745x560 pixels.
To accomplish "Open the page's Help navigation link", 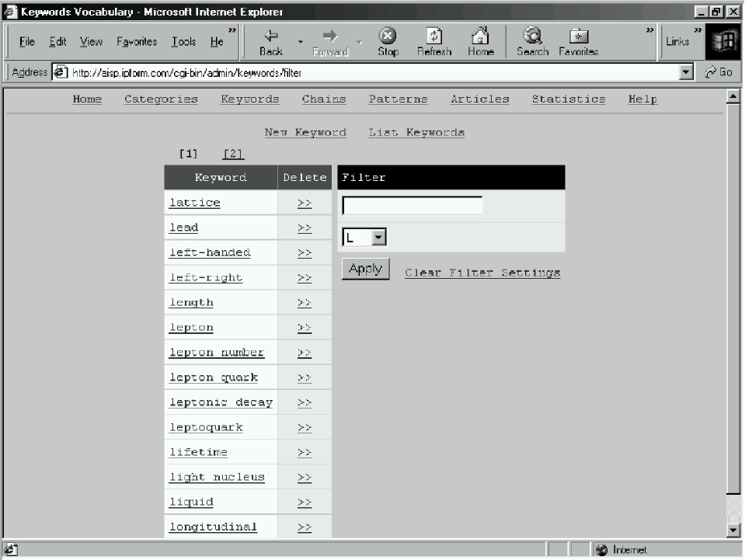I will [642, 99].
